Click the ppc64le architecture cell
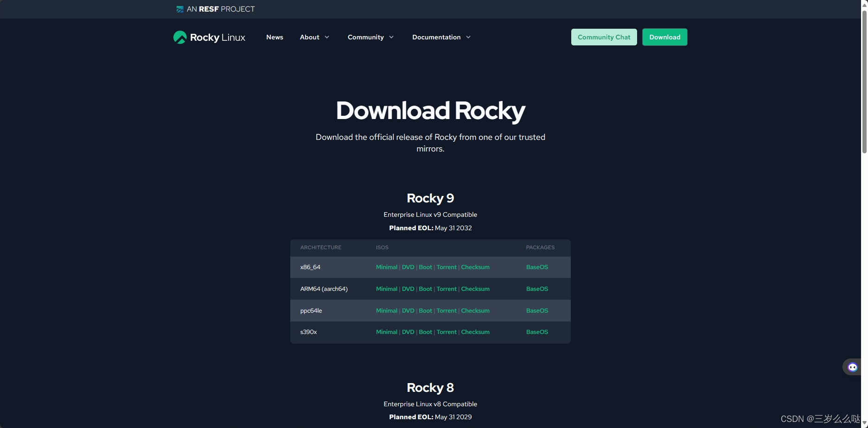Image resolution: width=868 pixels, height=428 pixels. coord(311,311)
